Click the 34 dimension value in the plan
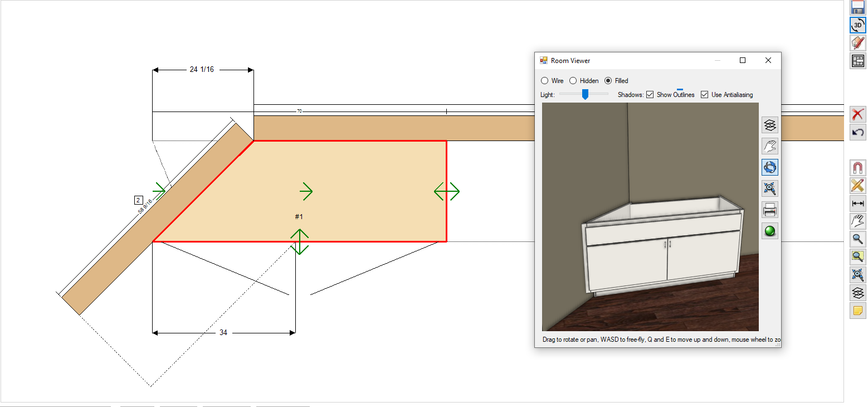The height and width of the screenshot is (407, 868). (x=223, y=333)
